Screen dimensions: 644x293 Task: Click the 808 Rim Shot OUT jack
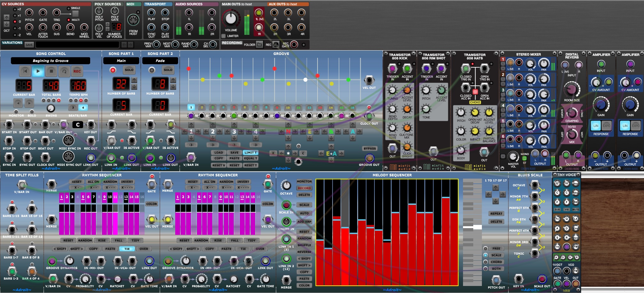(433, 151)
